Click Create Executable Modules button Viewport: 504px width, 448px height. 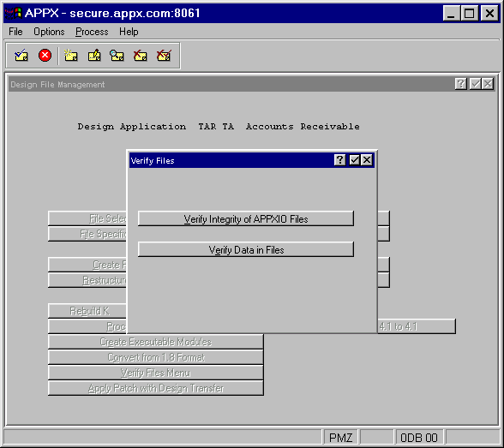(x=156, y=342)
